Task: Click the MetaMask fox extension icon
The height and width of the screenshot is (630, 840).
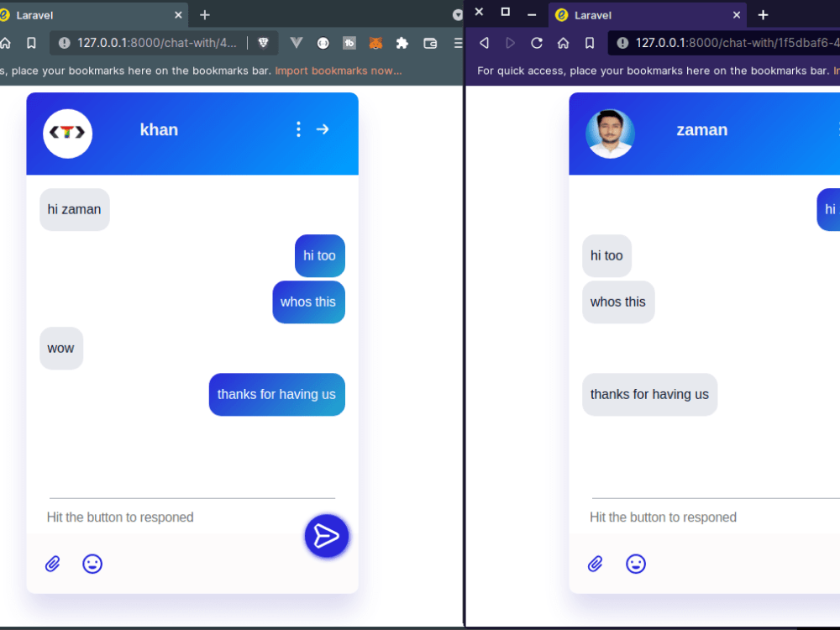Action: (375, 43)
